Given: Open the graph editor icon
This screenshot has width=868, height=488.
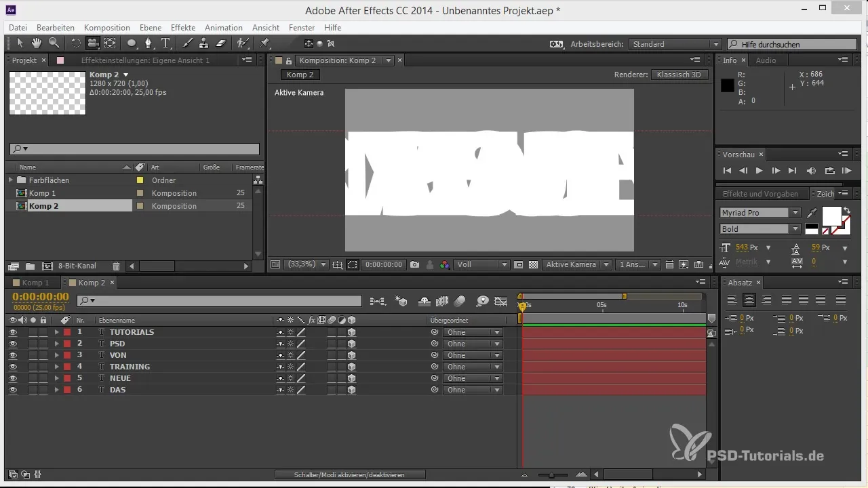Looking at the screenshot, I should point(501,301).
